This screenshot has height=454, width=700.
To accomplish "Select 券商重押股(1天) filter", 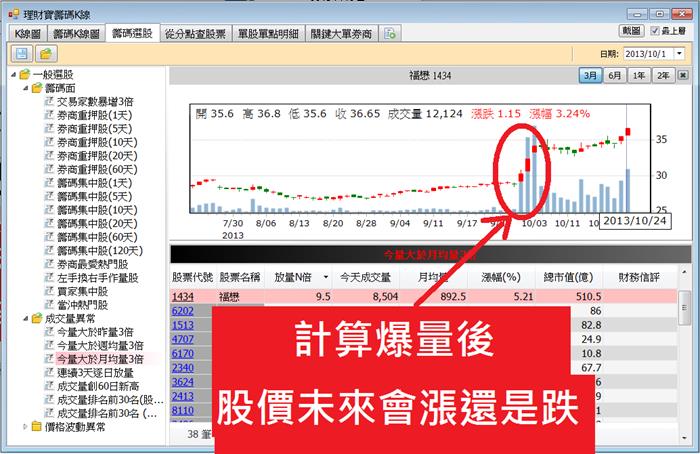I will (x=95, y=115).
